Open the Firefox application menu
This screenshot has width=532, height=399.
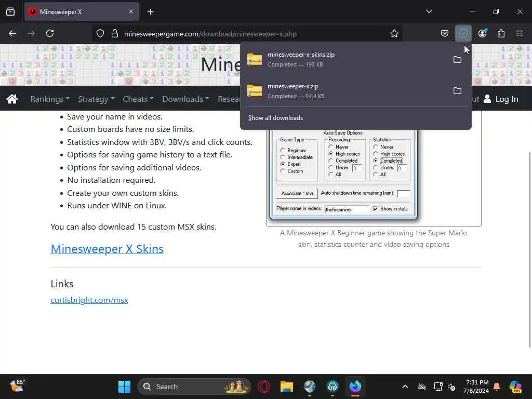coord(519,33)
